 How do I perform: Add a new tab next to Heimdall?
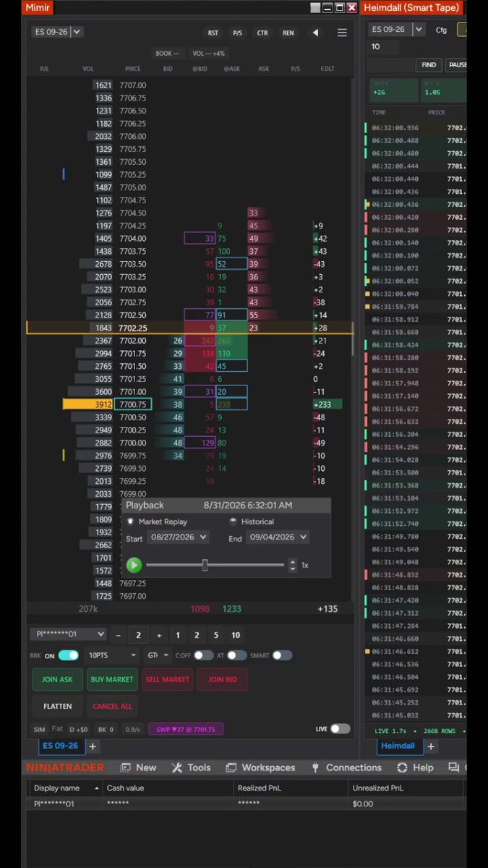(x=431, y=746)
